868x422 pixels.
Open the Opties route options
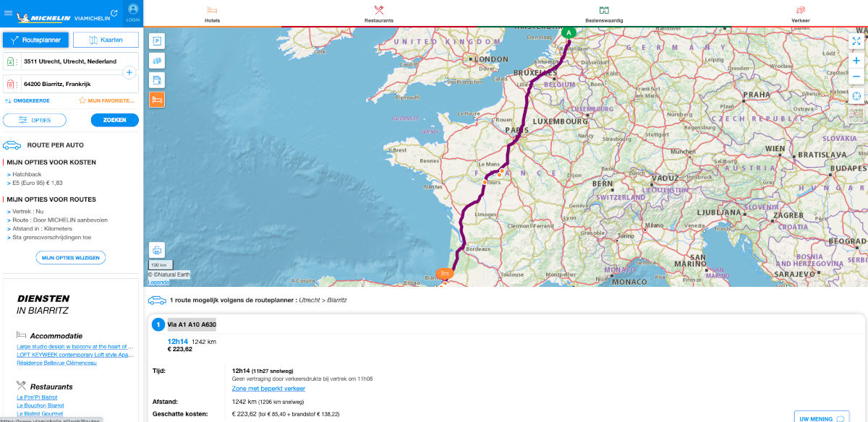[x=35, y=120]
